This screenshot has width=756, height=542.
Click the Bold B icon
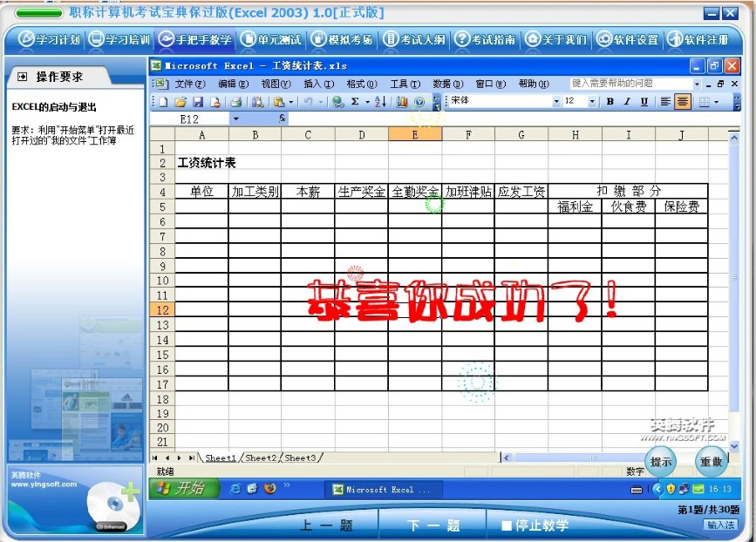(610, 101)
